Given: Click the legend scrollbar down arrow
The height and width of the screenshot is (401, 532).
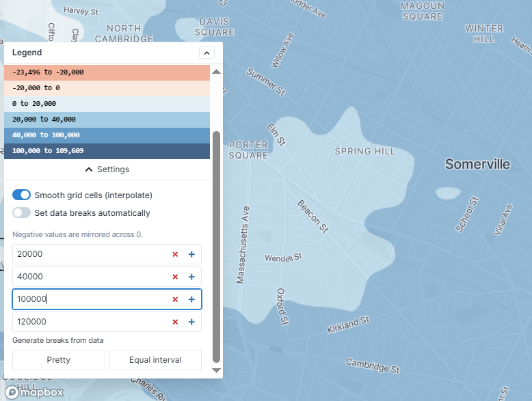Looking at the screenshot, I should click(x=216, y=370).
